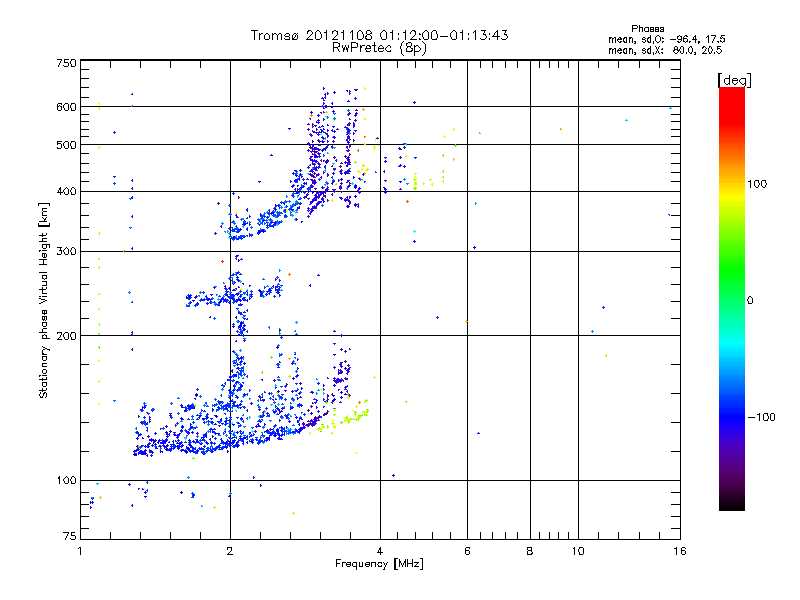The image size is (800, 600).
Task: Click the y-axis tick label '75'
Action: pos(70,536)
